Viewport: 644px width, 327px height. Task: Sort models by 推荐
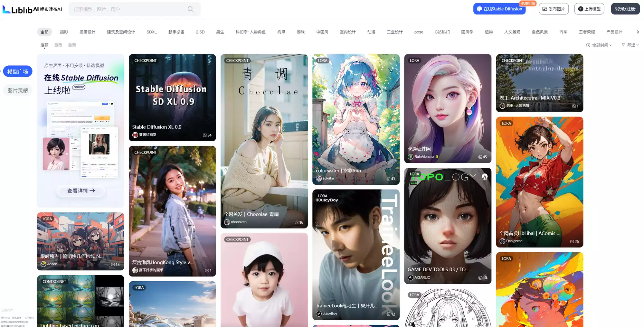point(44,45)
